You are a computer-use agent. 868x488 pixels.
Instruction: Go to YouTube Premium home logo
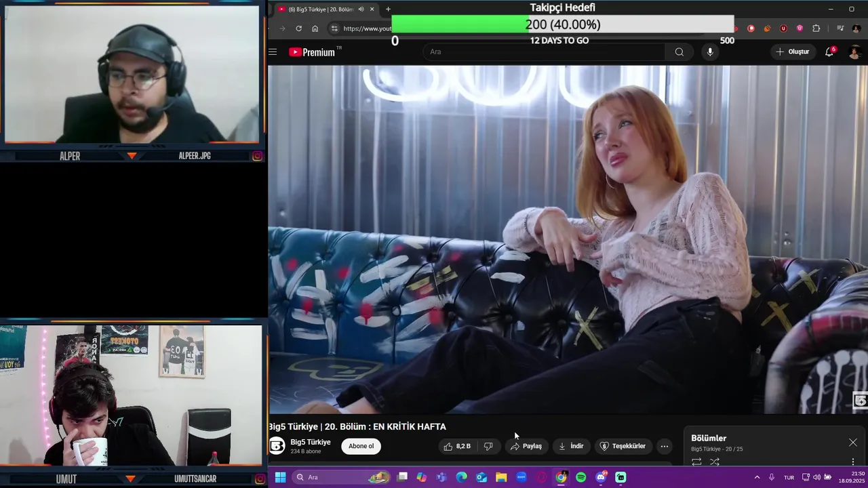pyautogui.click(x=313, y=52)
